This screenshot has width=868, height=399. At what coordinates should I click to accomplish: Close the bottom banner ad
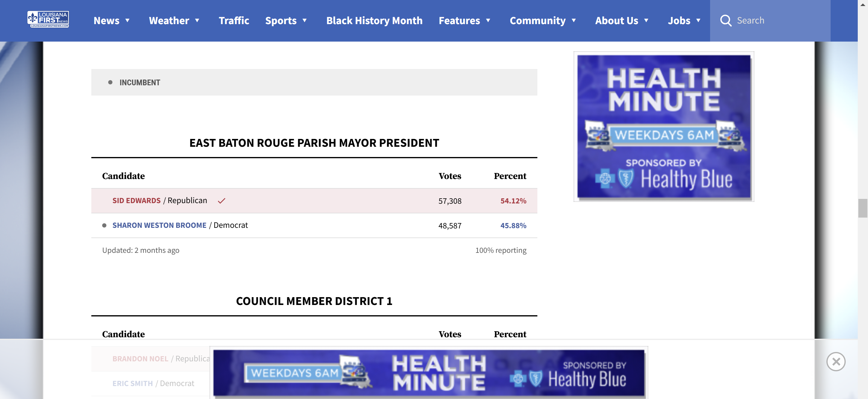[x=836, y=362]
